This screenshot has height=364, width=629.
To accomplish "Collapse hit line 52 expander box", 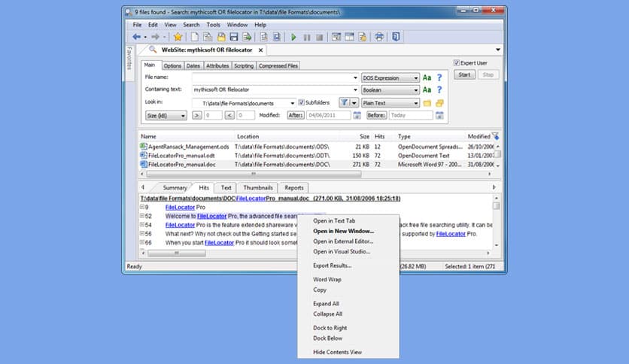I will coord(142,216).
